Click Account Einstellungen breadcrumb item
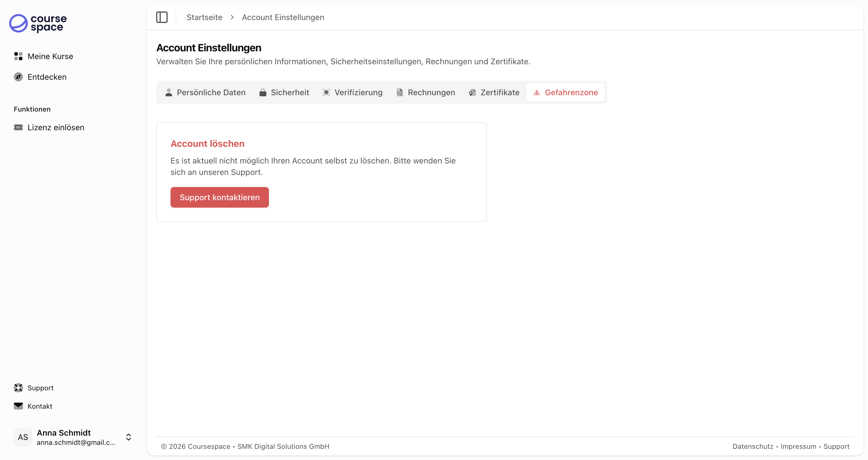The height and width of the screenshot is (460, 868). click(x=283, y=17)
